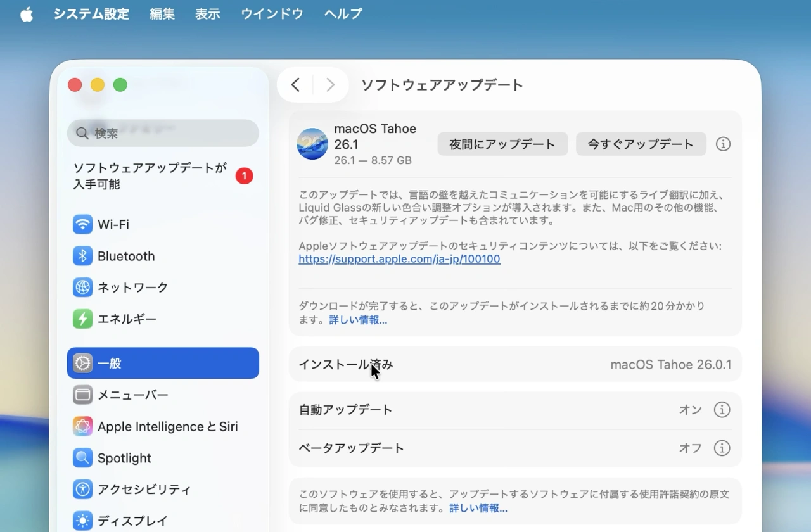Select ディスプレイ in the sidebar
Image resolution: width=811 pixels, height=532 pixels.
(132, 519)
